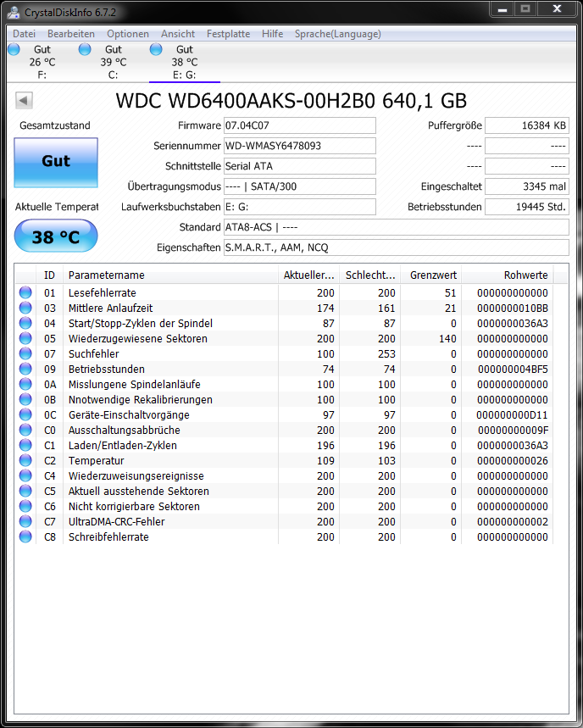Image resolution: width=583 pixels, height=728 pixels.
Task: Click status orb for drive C:
Action: click(85, 49)
